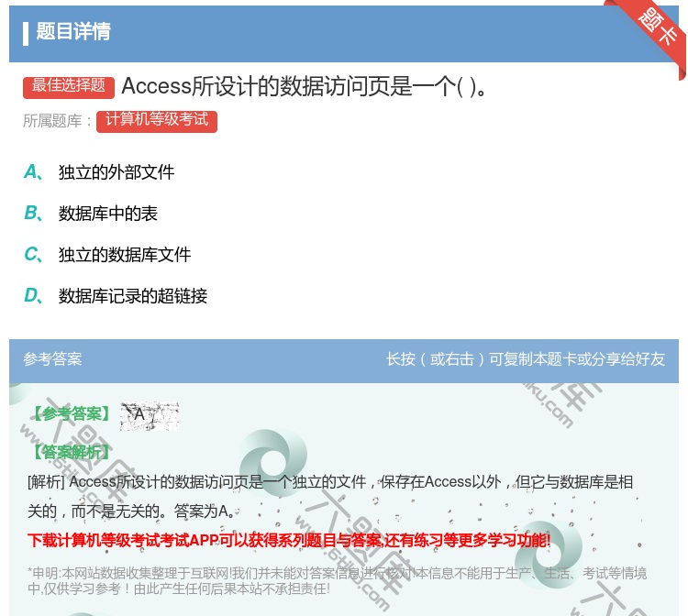This screenshot has height=616, width=688.
Task: Click the gray 申明 disclaimer text
Action: click(337, 580)
